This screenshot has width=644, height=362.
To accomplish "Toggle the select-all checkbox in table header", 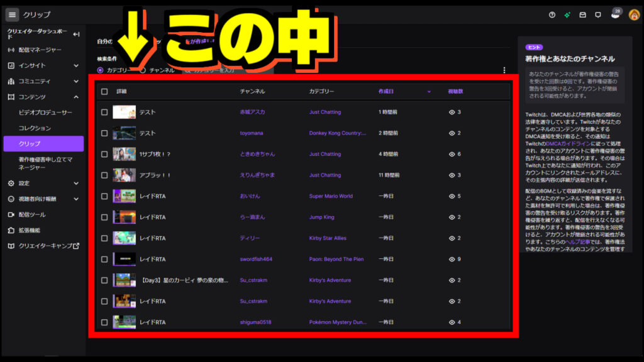I will [104, 92].
